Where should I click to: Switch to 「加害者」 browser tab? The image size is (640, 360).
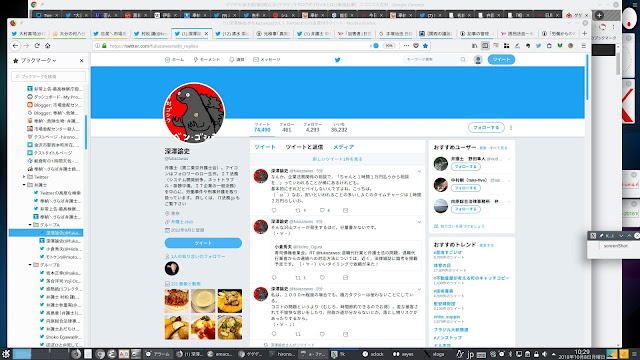click(x=355, y=34)
